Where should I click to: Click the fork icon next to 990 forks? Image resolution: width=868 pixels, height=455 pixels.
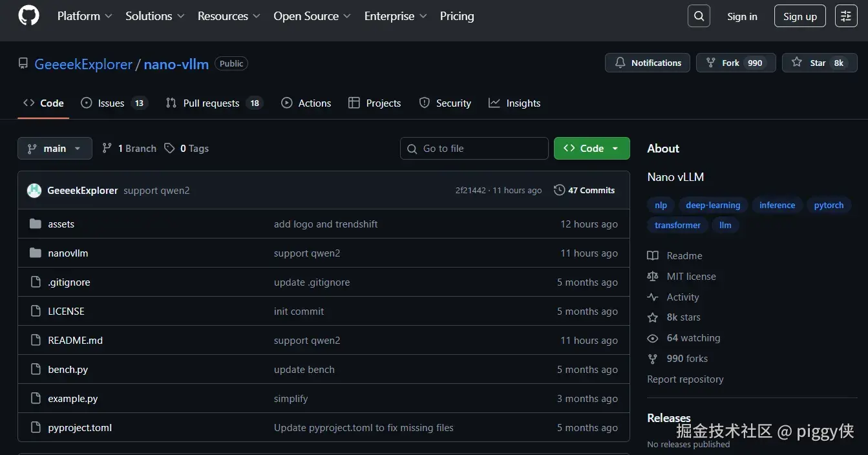pyautogui.click(x=653, y=359)
